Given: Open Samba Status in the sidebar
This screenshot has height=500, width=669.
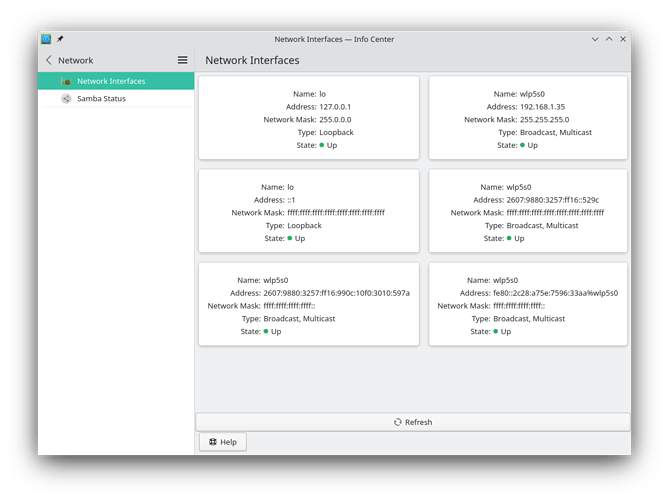Looking at the screenshot, I should [x=116, y=99].
